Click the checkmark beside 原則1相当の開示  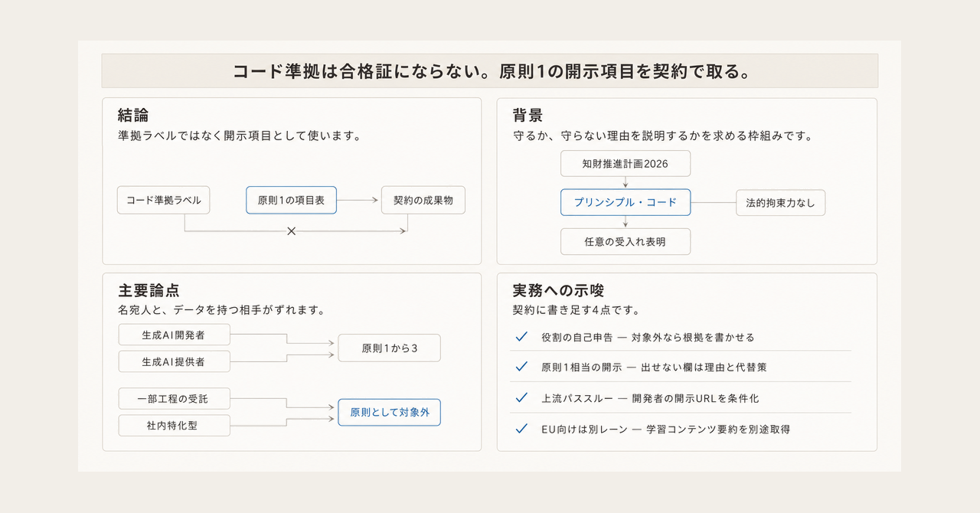[521, 367]
